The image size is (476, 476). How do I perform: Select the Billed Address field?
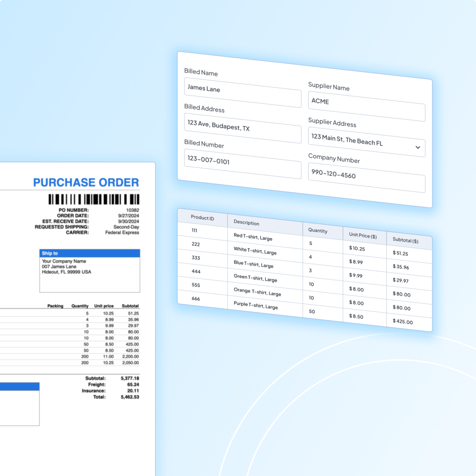tap(242, 127)
